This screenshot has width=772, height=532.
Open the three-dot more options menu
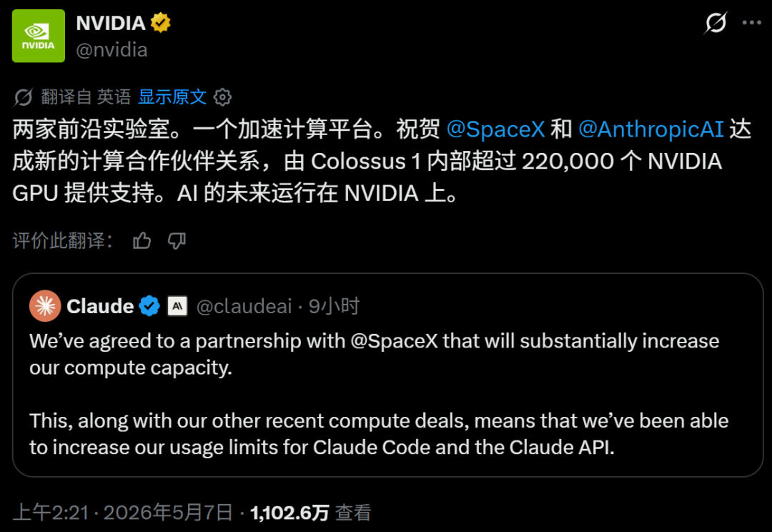[x=752, y=23]
